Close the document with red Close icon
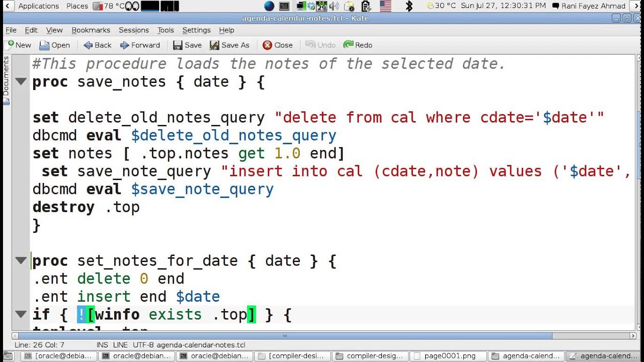The image size is (644, 362). click(267, 45)
